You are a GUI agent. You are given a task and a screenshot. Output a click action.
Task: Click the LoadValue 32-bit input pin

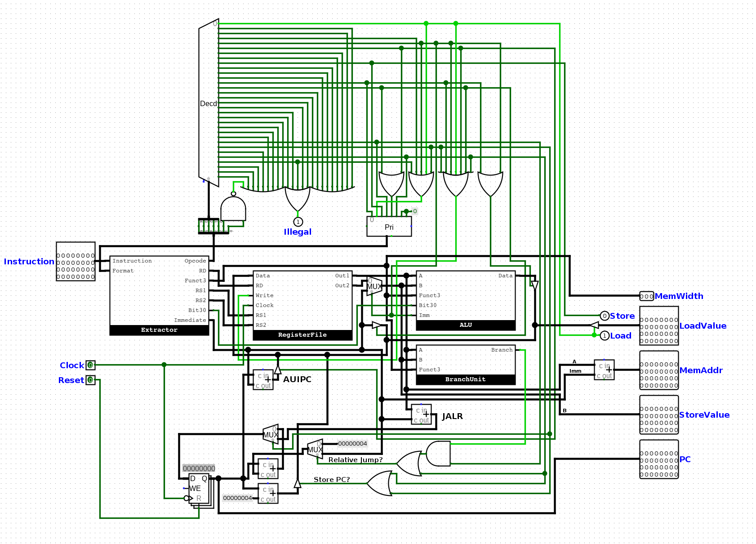click(659, 326)
